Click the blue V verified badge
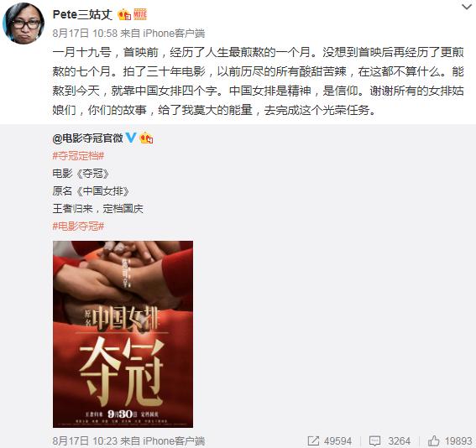476x448 pixels. (x=131, y=138)
